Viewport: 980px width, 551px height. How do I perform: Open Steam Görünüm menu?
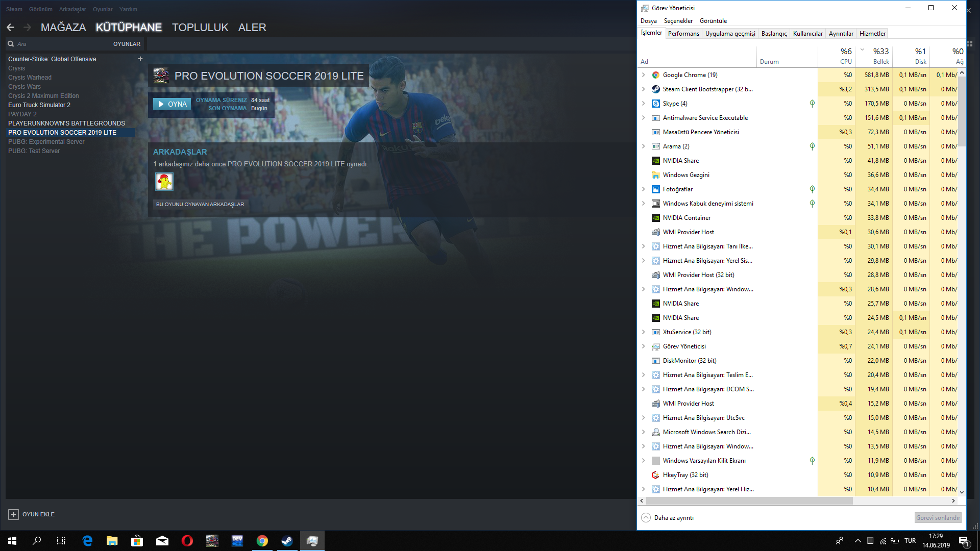(x=41, y=9)
